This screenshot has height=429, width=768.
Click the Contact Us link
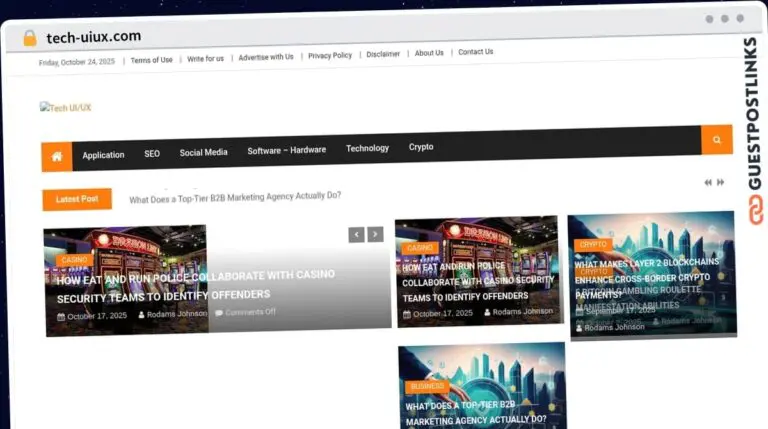475,52
